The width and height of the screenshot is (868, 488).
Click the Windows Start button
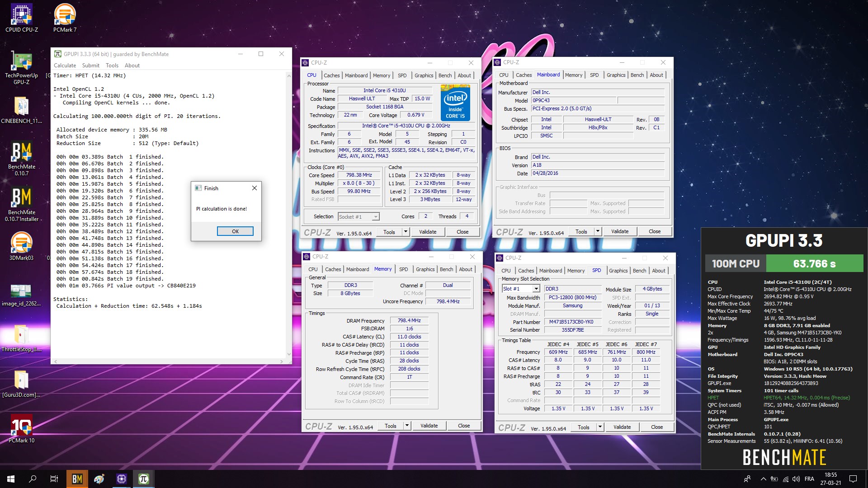pyautogui.click(x=11, y=479)
